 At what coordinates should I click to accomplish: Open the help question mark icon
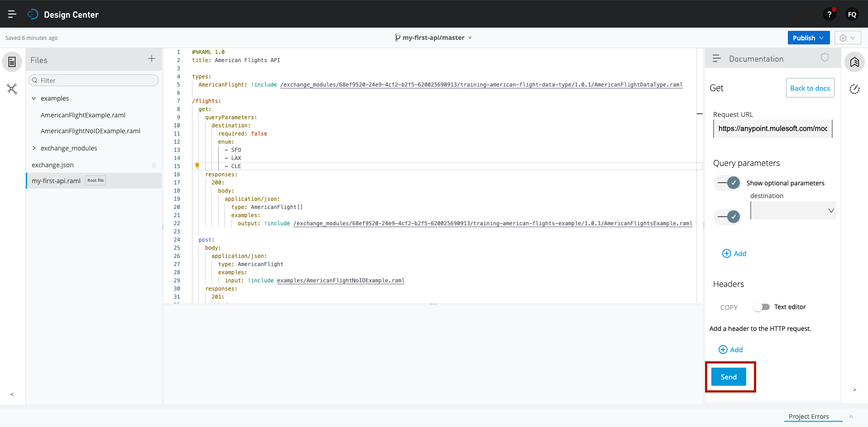coord(830,15)
